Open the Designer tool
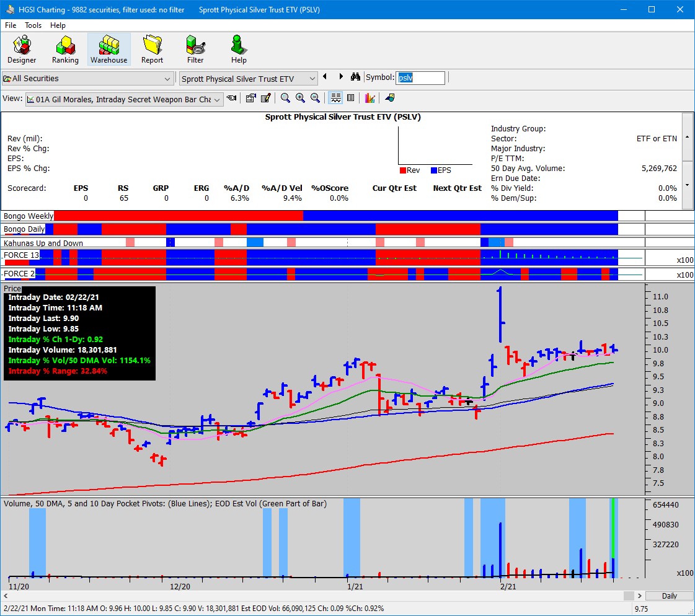695x616 pixels. pyautogui.click(x=22, y=50)
